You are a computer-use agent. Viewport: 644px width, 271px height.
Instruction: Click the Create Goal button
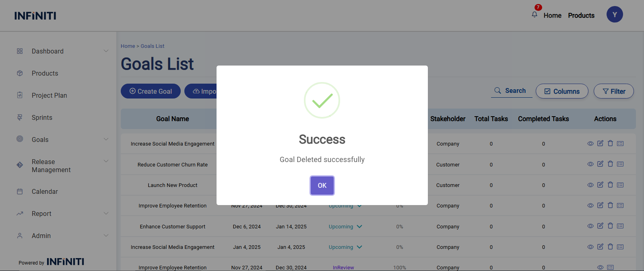[151, 91]
